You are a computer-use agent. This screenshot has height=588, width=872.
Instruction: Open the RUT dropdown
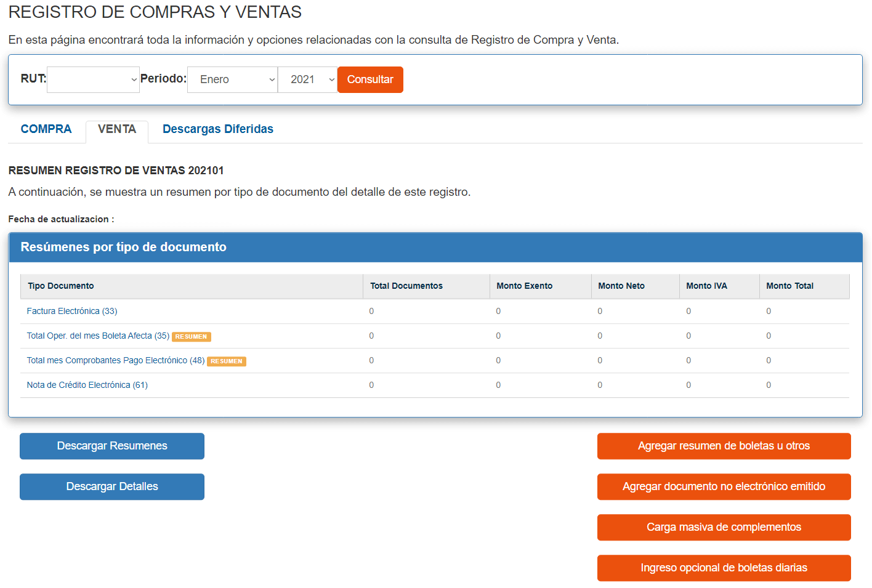coord(92,79)
